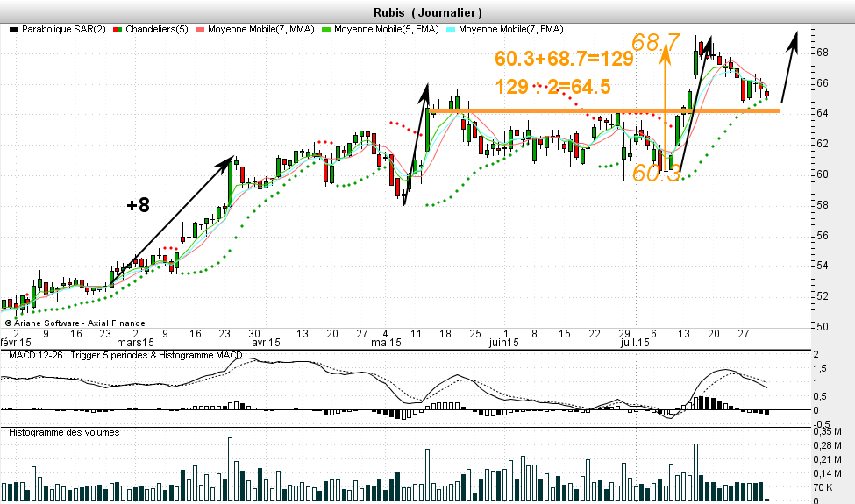Click the févr.15 month label on time axis

click(16, 343)
